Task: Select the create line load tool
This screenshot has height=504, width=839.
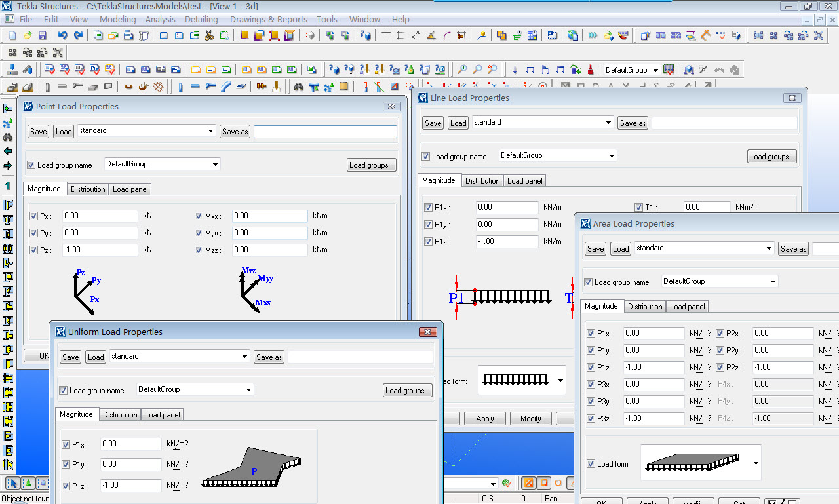Action: tap(530, 69)
